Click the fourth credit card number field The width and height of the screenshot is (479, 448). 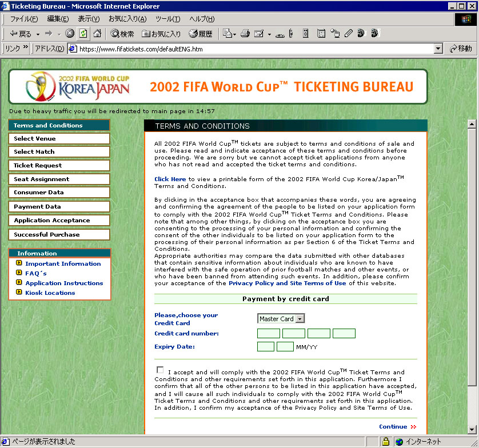(344, 333)
